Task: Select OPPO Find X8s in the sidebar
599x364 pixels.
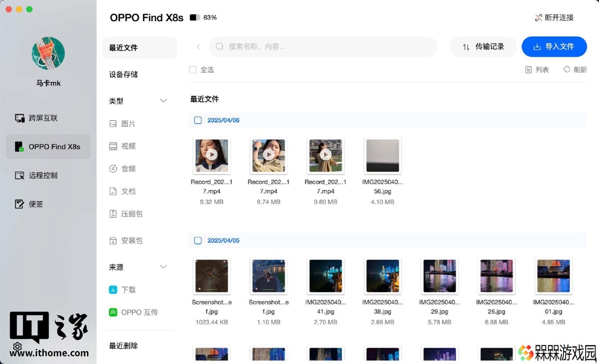Action: 48,147
